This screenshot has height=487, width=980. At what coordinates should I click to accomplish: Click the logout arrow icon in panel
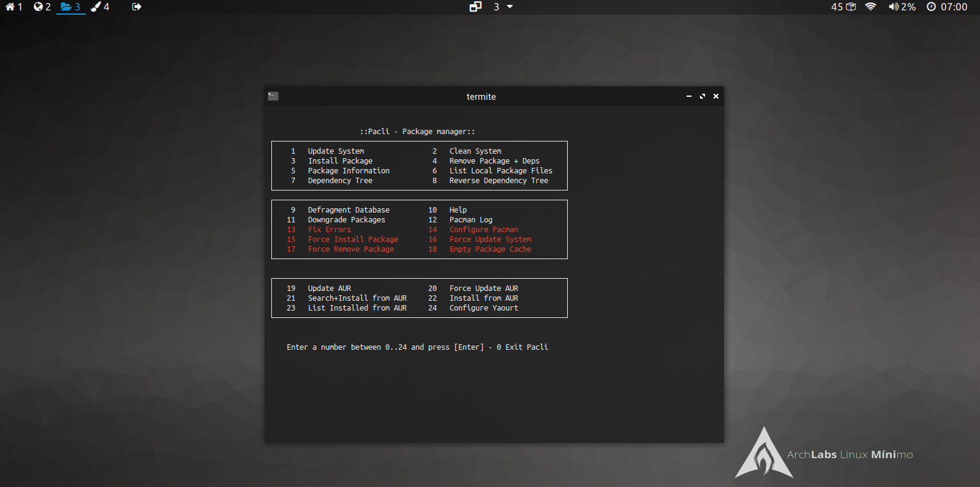137,7
